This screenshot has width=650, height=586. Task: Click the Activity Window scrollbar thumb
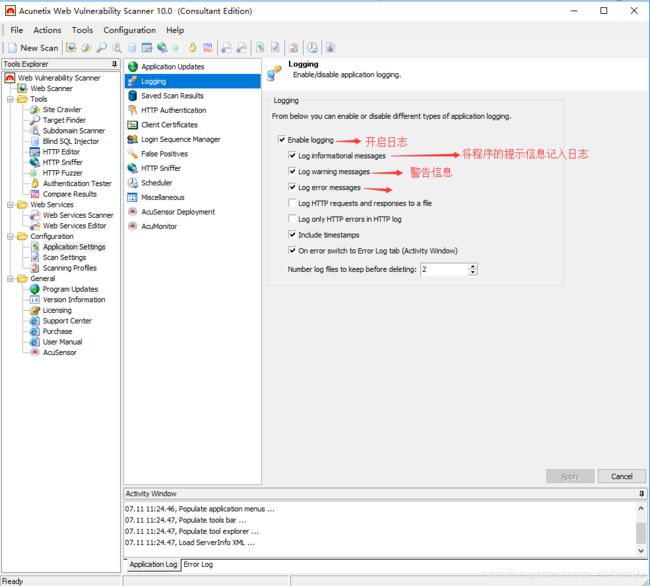coord(641,533)
